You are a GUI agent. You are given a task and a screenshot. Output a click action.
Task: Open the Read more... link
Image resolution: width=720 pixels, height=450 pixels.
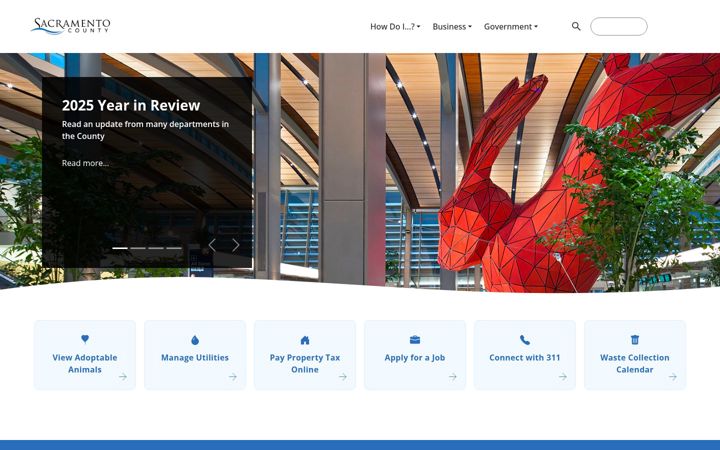point(85,163)
